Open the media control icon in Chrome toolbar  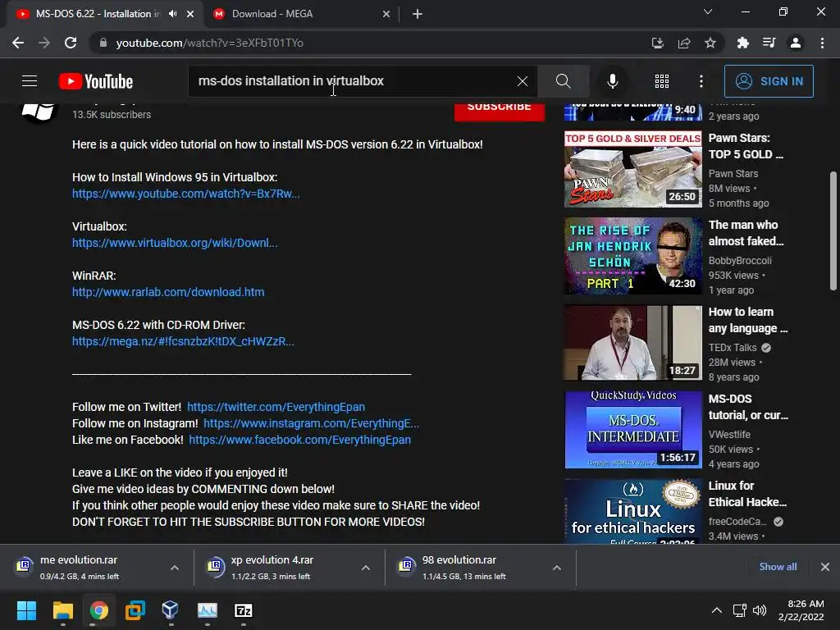769,43
